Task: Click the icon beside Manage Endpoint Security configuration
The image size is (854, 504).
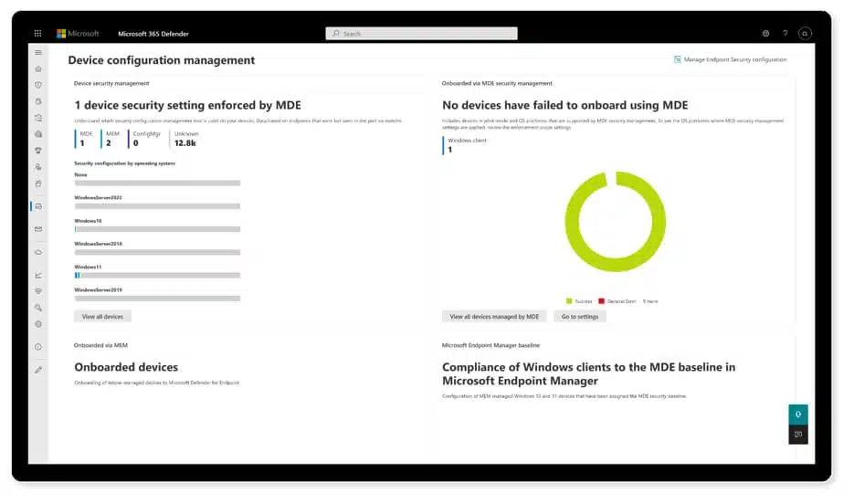Action: 677,59
